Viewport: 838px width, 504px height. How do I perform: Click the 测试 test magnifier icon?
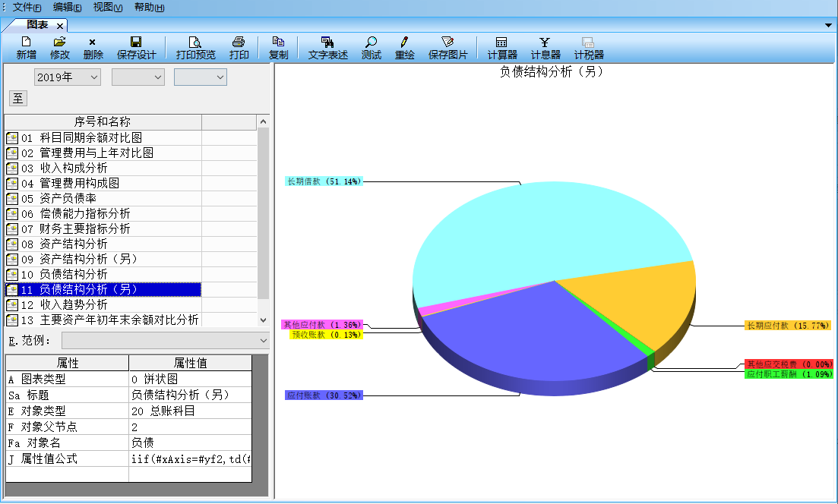tap(372, 42)
